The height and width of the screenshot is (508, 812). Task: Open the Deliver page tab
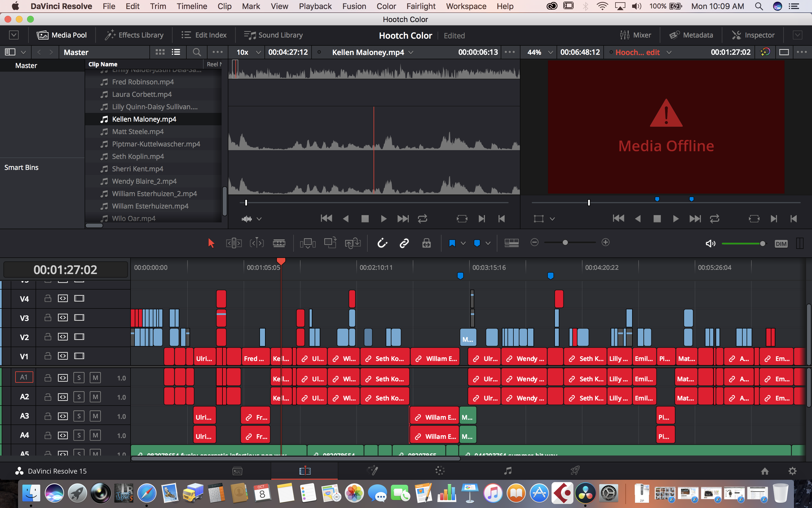coord(575,471)
